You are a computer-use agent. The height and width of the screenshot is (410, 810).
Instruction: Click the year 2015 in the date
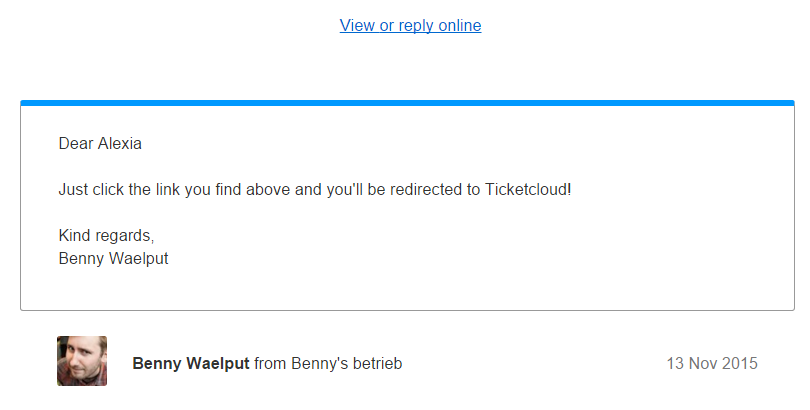pos(740,364)
